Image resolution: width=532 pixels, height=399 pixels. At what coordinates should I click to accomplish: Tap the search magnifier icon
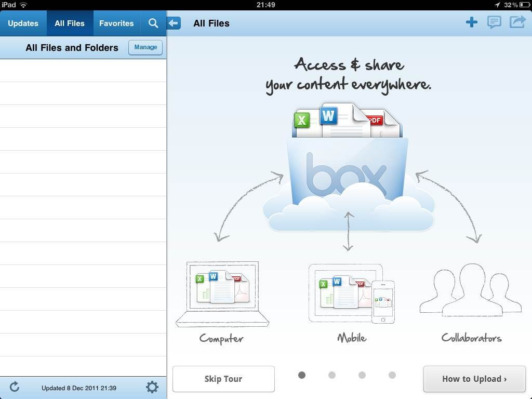[153, 23]
